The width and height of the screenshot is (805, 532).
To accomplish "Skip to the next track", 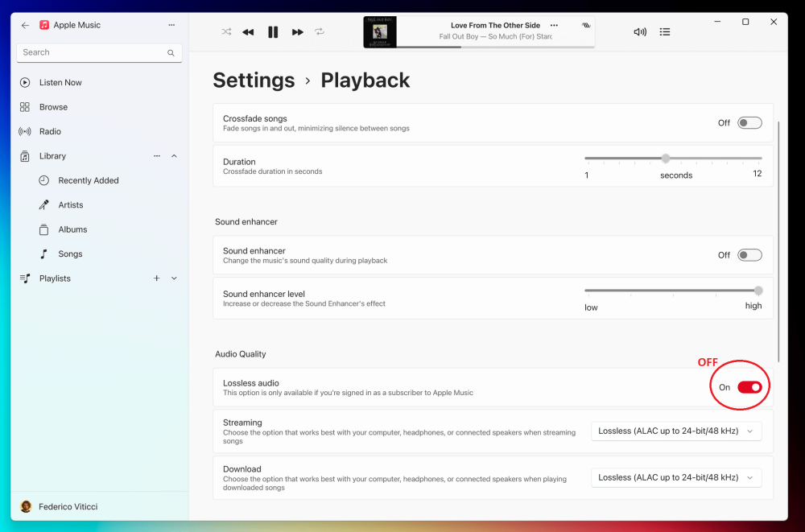I will pos(298,32).
